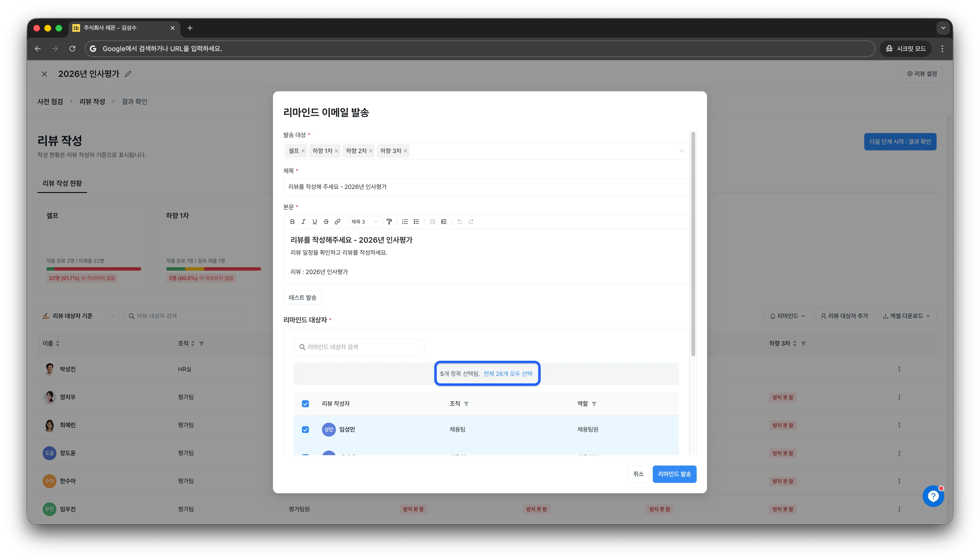Go to the 사전 점검 step
The width and height of the screenshot is (980, 560).
point(50,101)
